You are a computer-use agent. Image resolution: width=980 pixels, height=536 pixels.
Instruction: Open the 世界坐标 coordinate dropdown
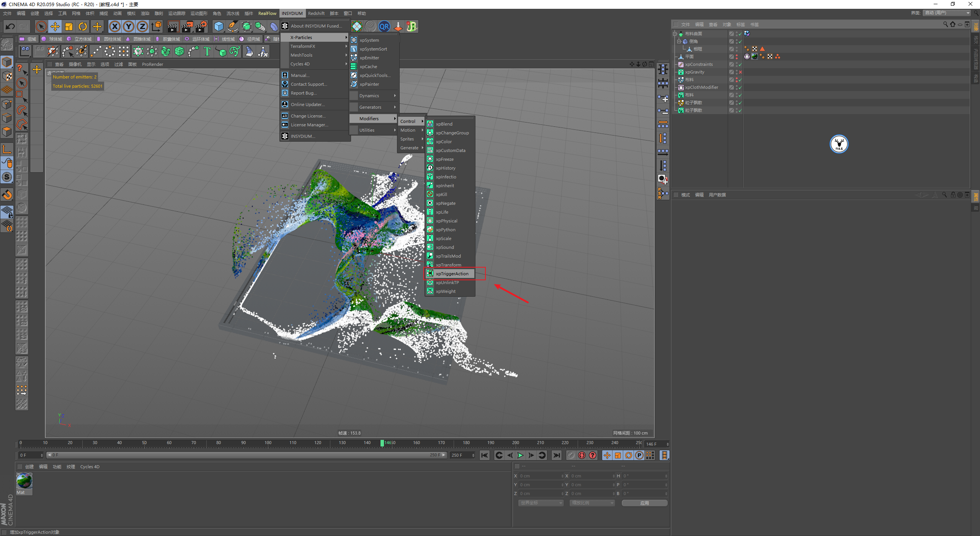pyautogui.click(x=541, y=503)
